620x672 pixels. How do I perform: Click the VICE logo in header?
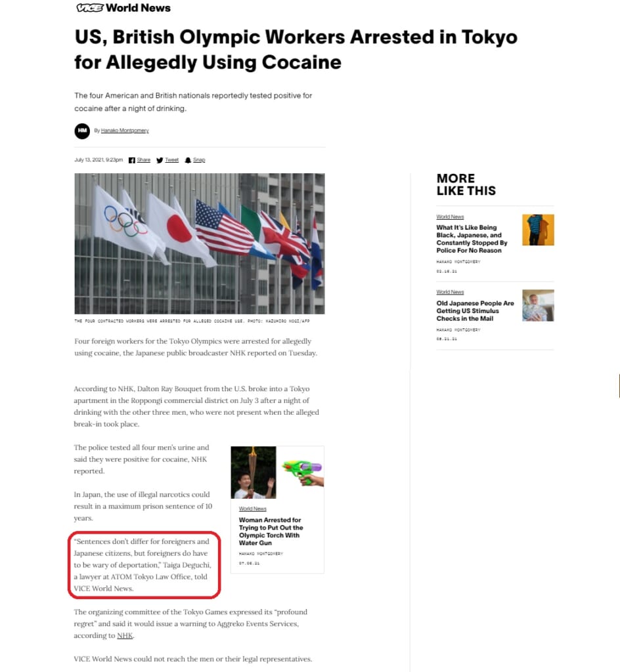tap(89, 8)
